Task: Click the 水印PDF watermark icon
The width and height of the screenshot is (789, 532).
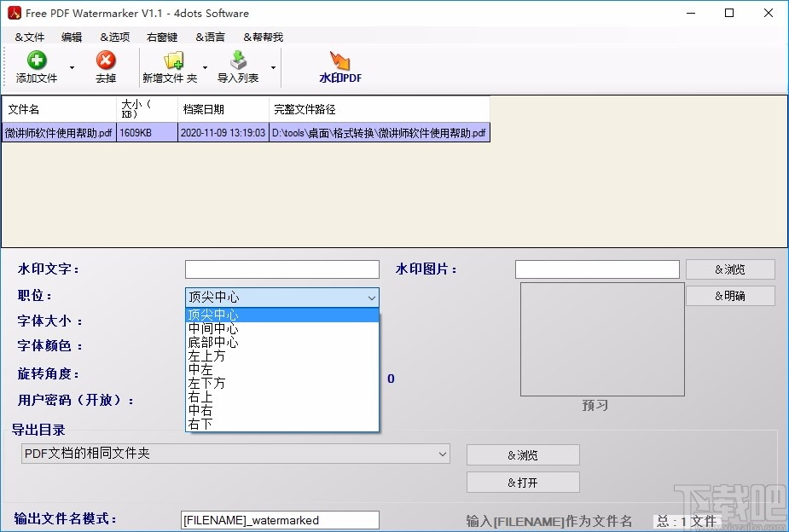Action: 340,61
